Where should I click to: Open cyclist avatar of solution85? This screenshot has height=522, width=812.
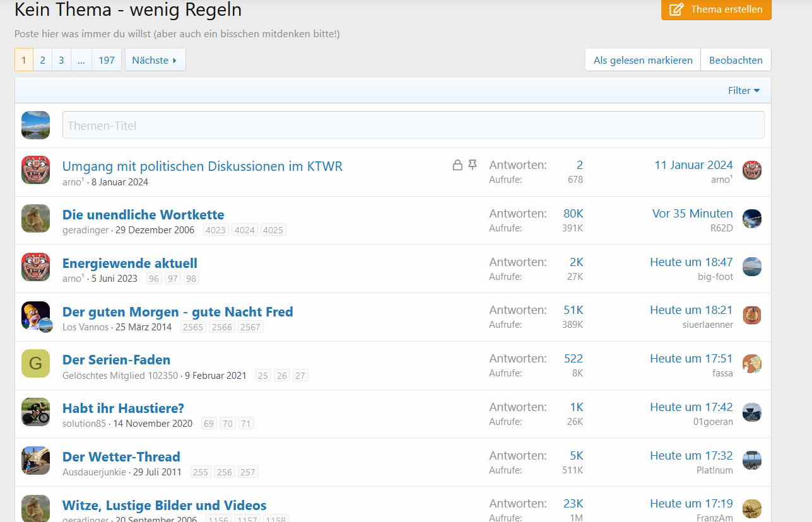point(35,412)
